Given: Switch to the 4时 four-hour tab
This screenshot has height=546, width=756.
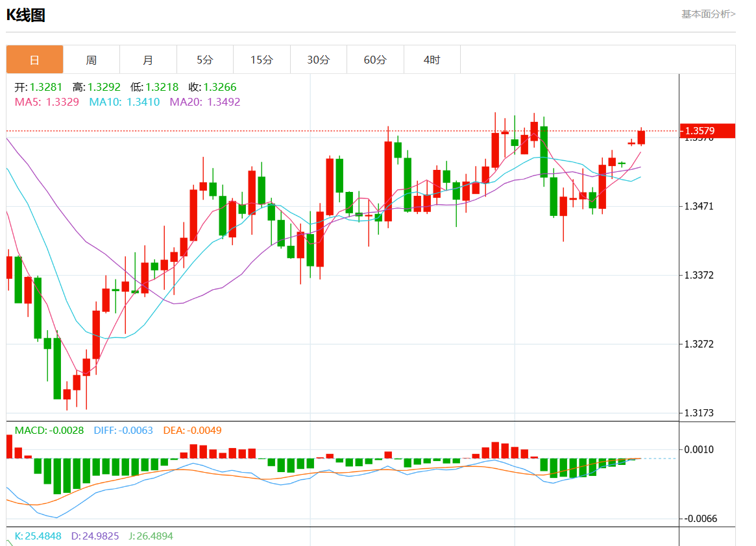Looking at the screenshot, I should pos(432,60).
